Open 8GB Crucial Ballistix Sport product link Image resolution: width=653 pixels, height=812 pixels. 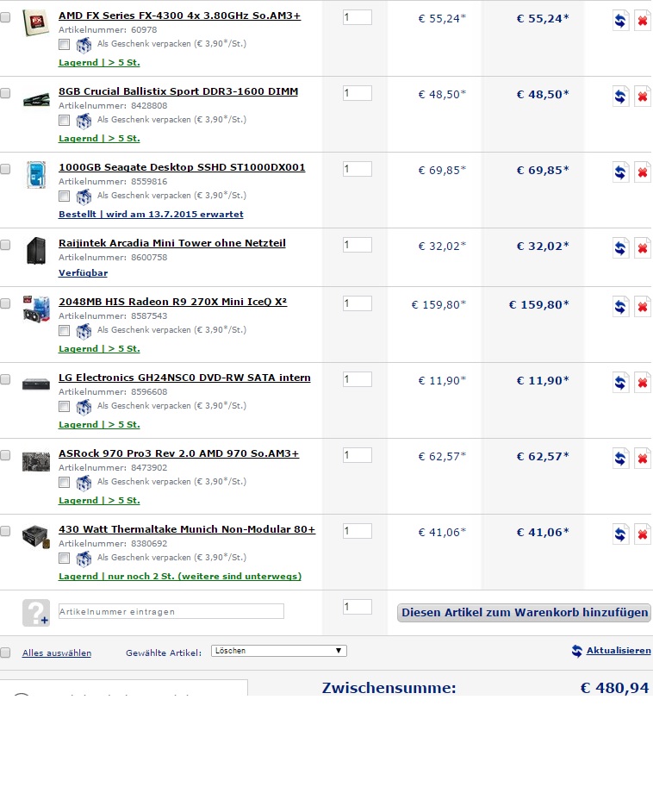178,91
